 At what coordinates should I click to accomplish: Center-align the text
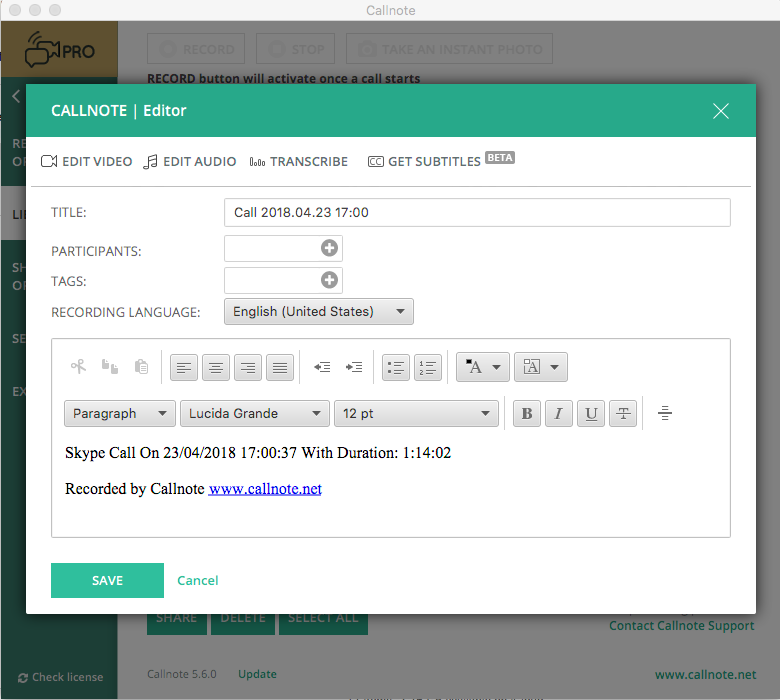click(216, 368)
